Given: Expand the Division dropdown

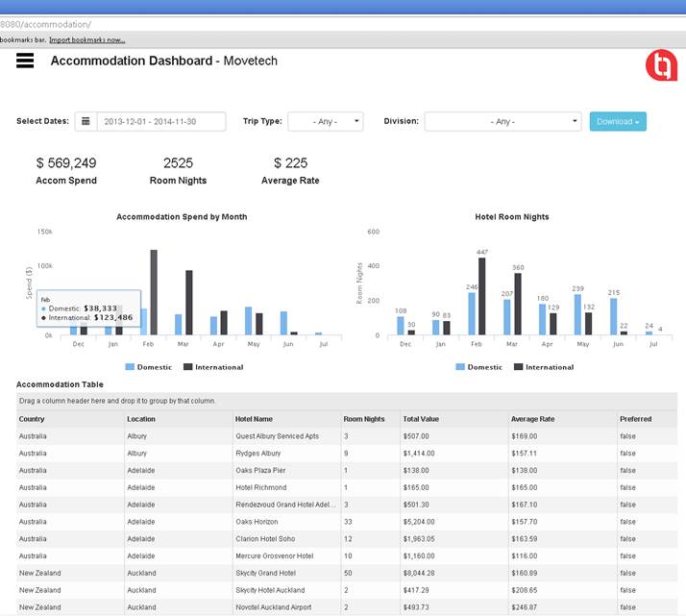Looking at the screenshot, I should point(502,121).
